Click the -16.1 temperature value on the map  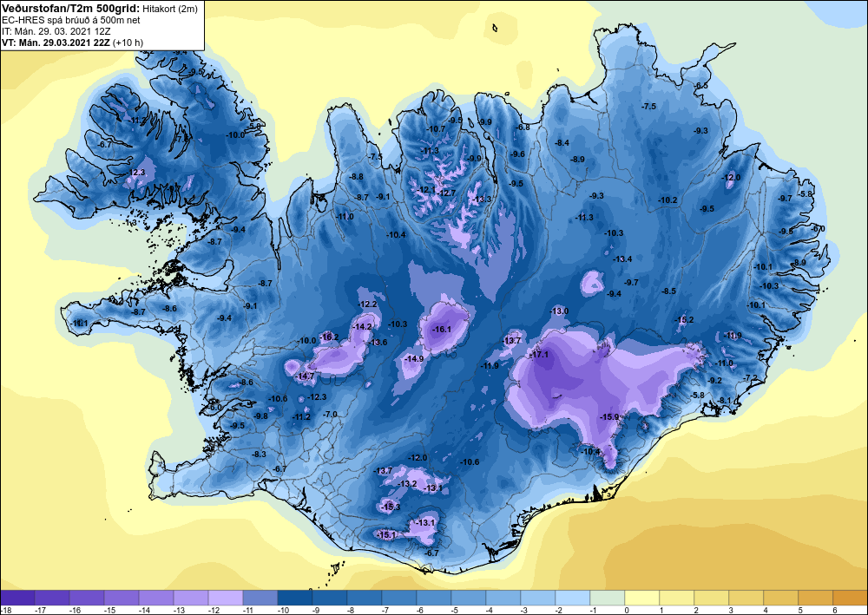[x=442, y=329]
